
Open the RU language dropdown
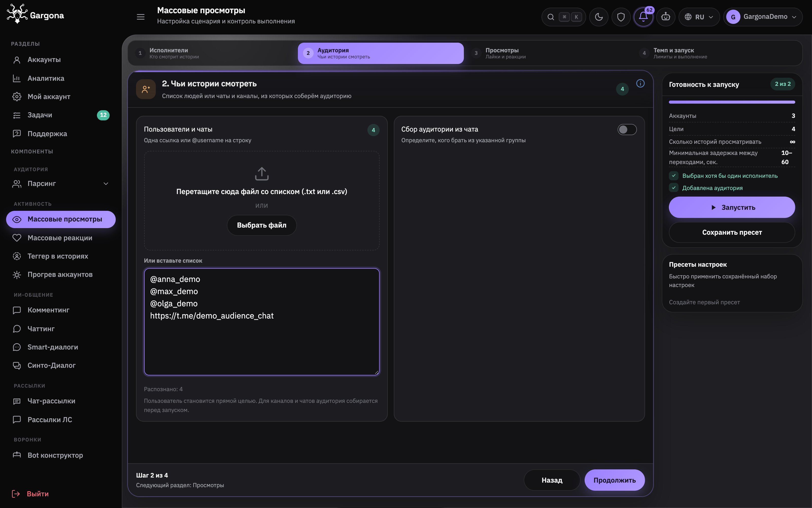pyautogui.click(x=699, y=17)
